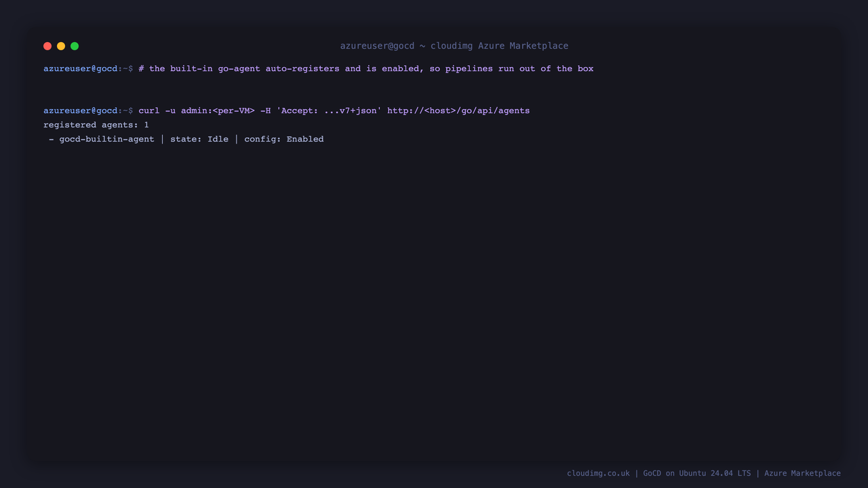Click the red close window dot
Image resolution: width=868 pixels, height=488 pixels.
tap(47, 46)
